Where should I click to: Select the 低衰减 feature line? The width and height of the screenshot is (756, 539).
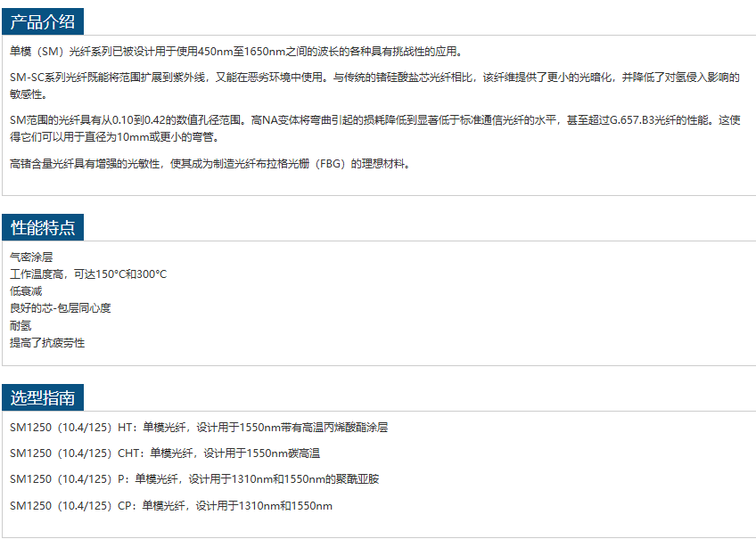26,291
